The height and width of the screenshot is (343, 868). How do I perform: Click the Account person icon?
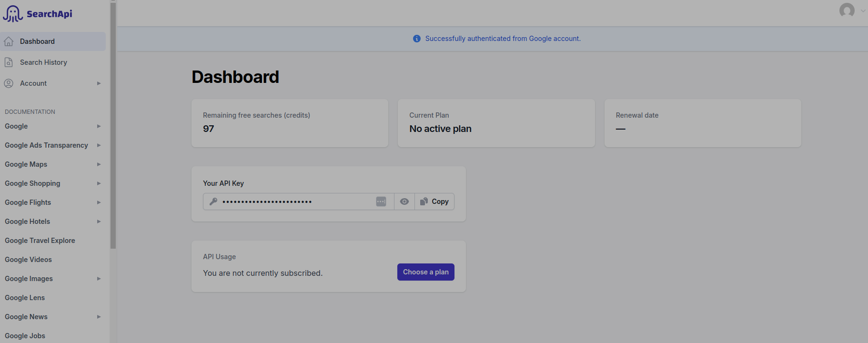coord(9,83)
